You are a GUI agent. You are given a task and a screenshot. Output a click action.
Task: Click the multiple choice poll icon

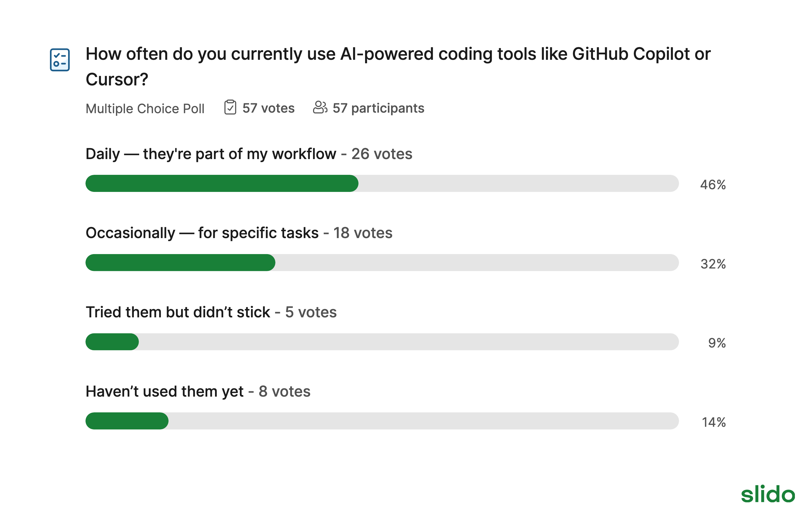[x=60, y=60]
